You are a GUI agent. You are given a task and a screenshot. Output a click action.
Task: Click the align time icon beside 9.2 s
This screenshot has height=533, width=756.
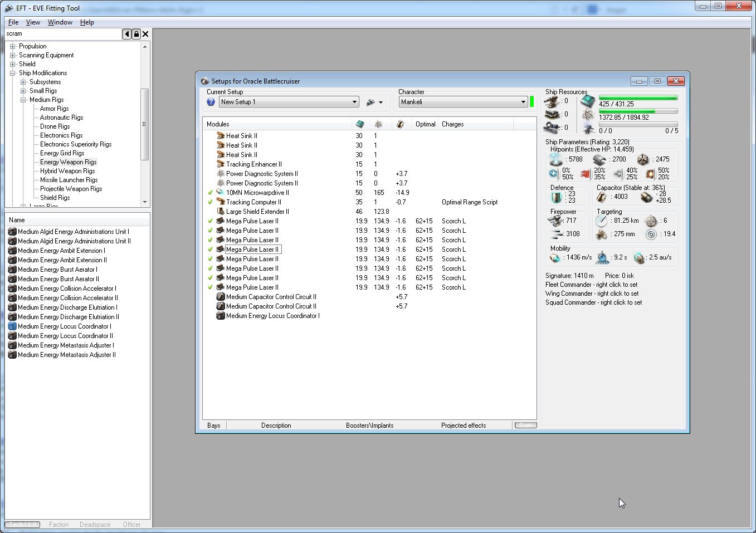click(x=602, y=257)
